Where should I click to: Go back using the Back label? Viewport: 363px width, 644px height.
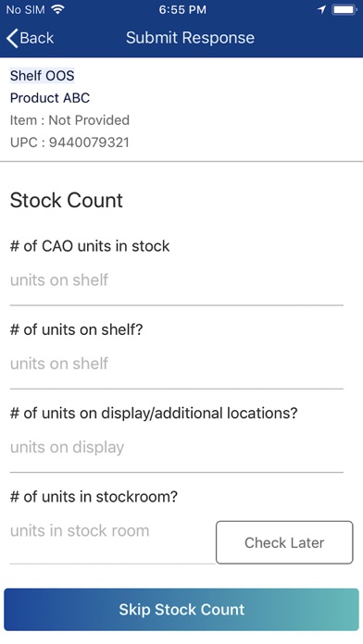coord(37,38)
